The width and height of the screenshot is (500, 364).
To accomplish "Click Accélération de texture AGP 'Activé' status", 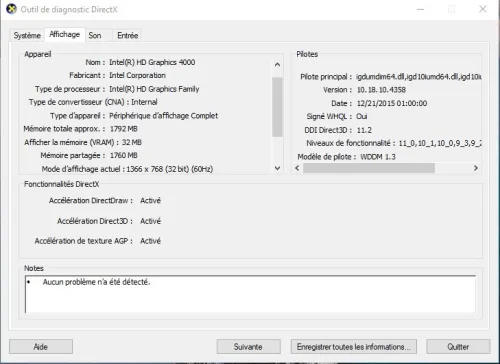I will click(x=150, y=241).
